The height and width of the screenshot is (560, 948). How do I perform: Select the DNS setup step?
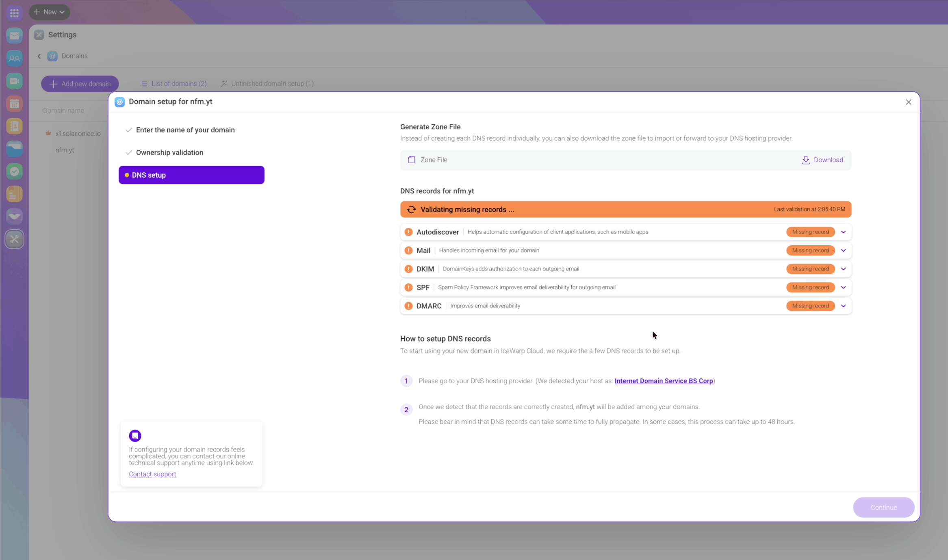pyautogui.click(x=191, y=175)
